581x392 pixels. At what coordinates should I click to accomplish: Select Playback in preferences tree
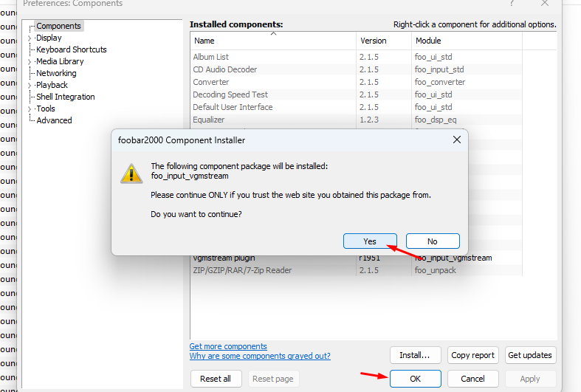(52, 85)
